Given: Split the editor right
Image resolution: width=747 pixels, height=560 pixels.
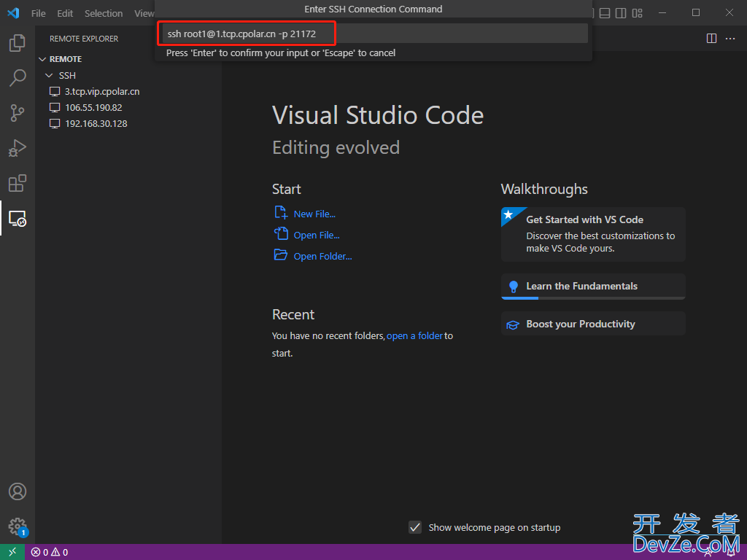Looking at the screenshot, I should [x=711, y=39].
